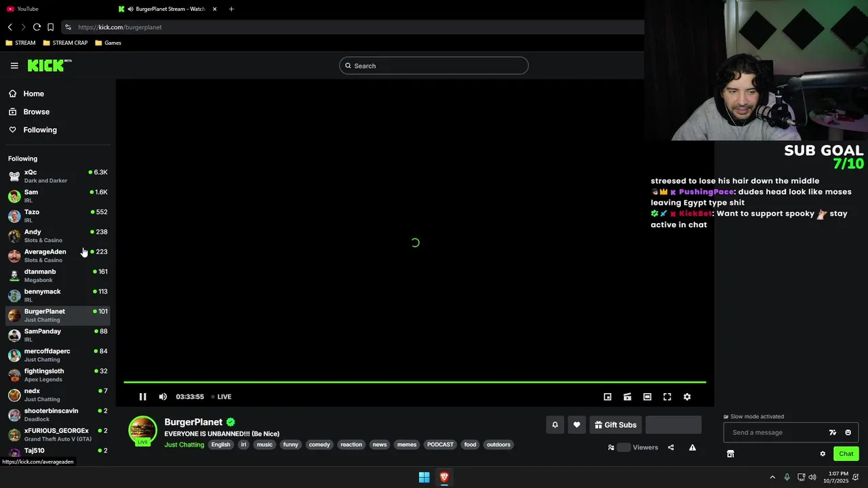Expand the STREAM CRAP bookmarks folder

coord(65,43)
